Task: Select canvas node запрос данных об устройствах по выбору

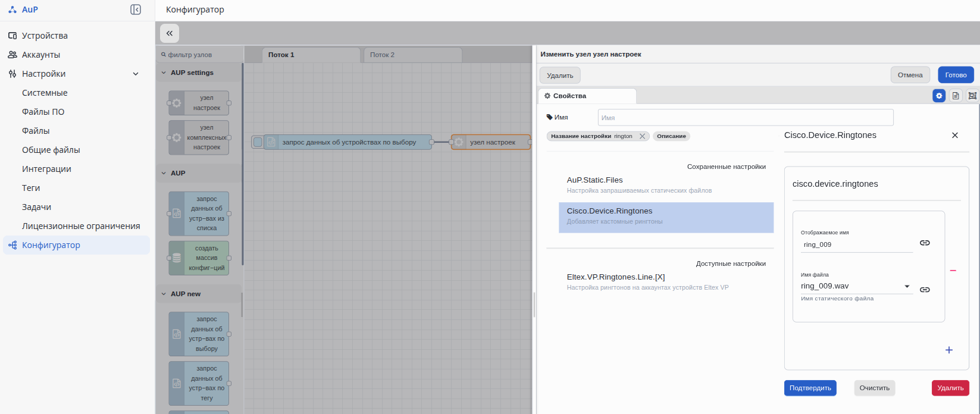Action: [x=348, y=142]
